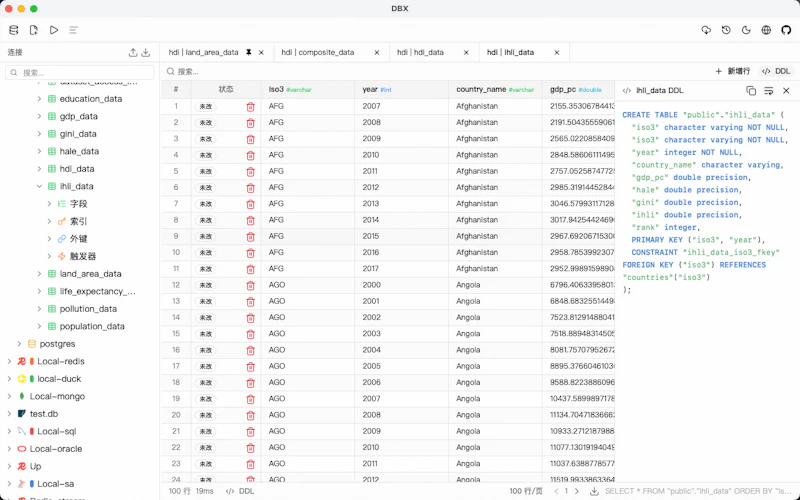
Task: Switch to hdi | hdl_data tab
Action: pos(420,52)
